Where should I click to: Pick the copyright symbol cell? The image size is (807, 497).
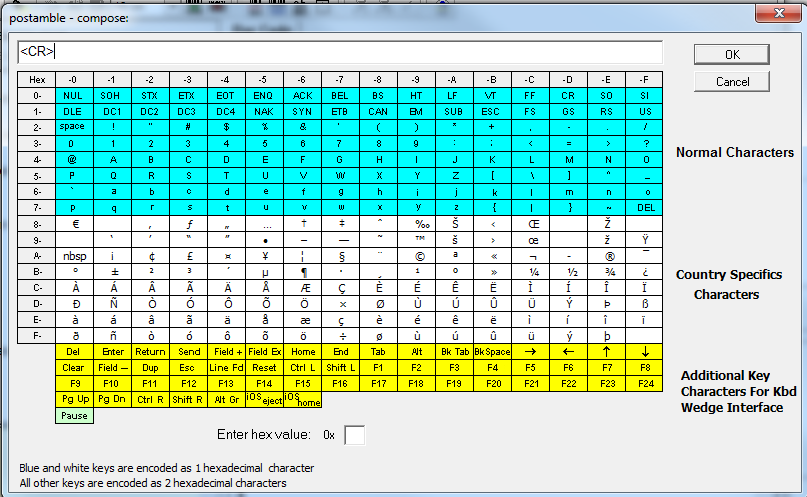415,255
